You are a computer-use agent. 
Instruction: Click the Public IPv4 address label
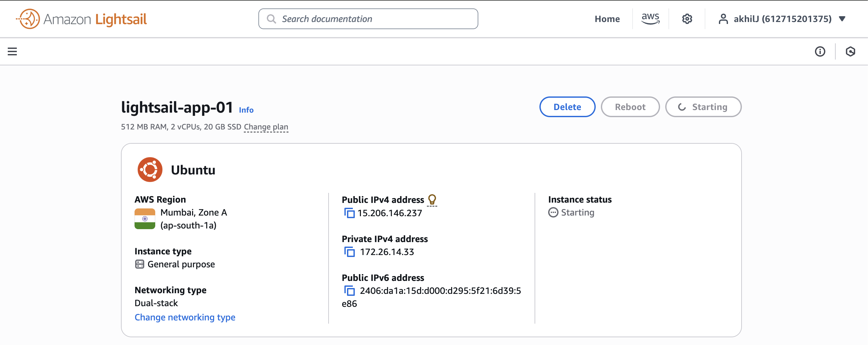pos(383,200)
